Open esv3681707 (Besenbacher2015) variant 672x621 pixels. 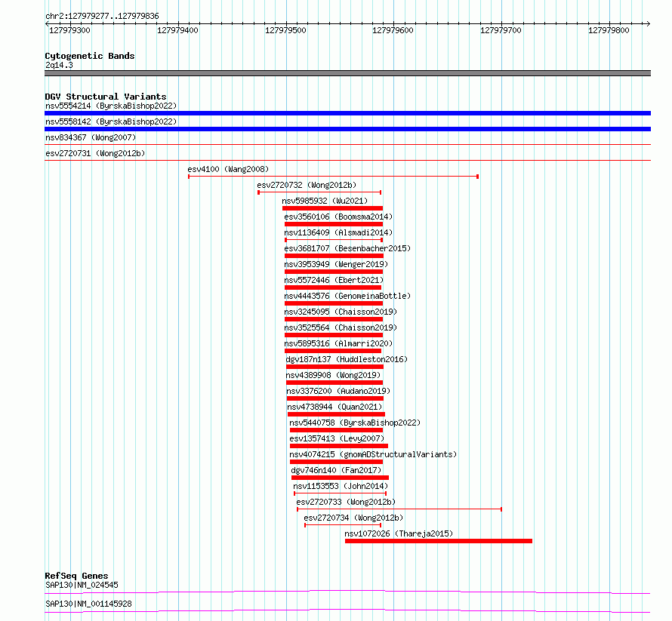click(347, 248)
